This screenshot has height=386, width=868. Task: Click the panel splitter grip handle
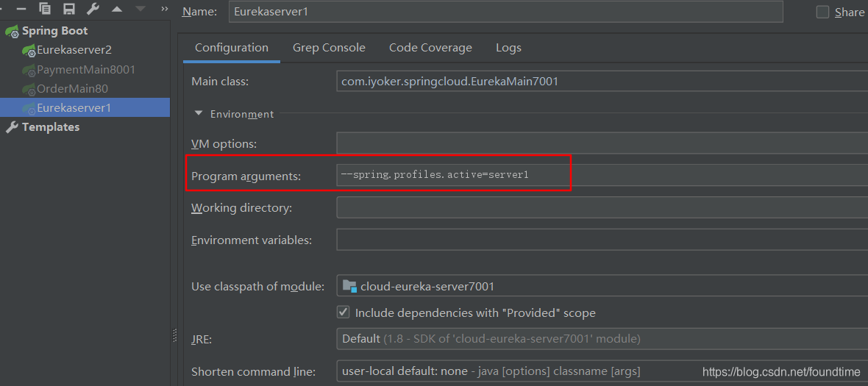tap(174, 335)
